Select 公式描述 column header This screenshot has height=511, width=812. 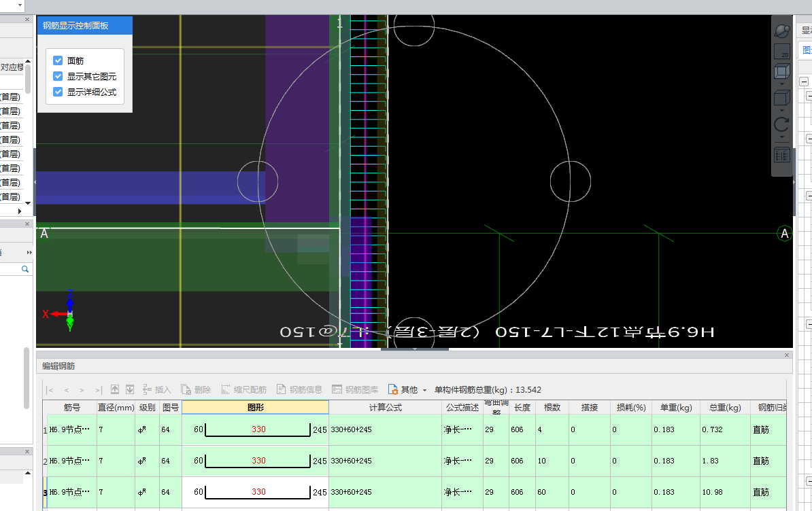point(462,408)
